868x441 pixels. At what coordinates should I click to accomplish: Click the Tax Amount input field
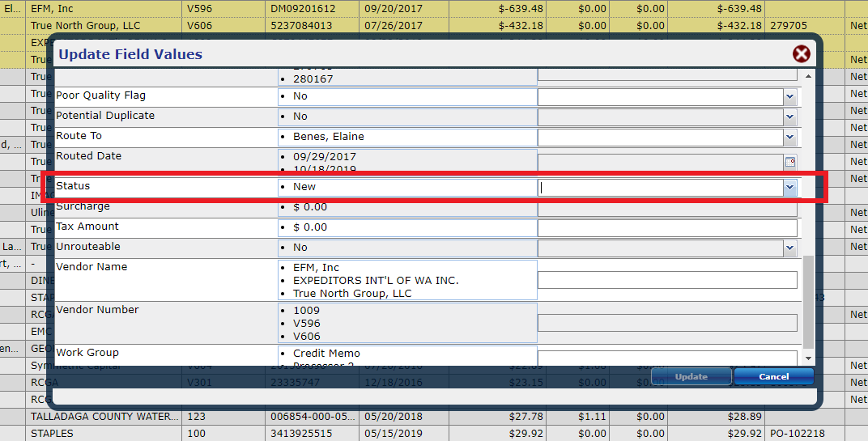667,228
